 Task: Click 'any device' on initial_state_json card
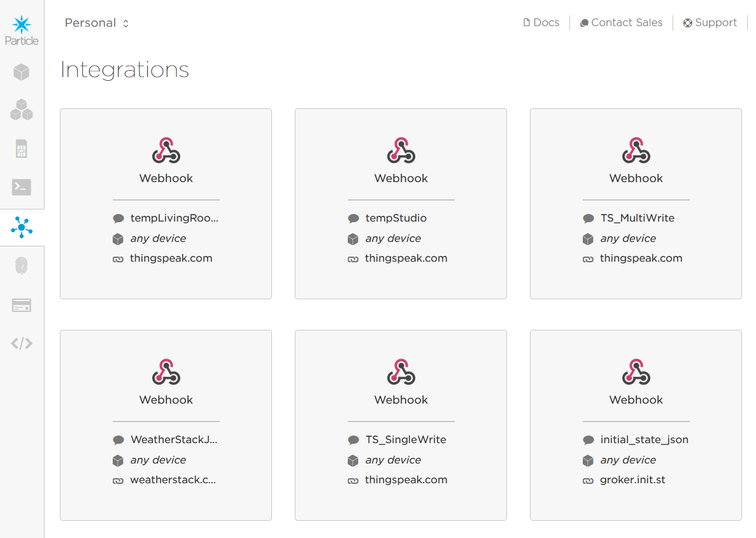[x=628, y=460]
